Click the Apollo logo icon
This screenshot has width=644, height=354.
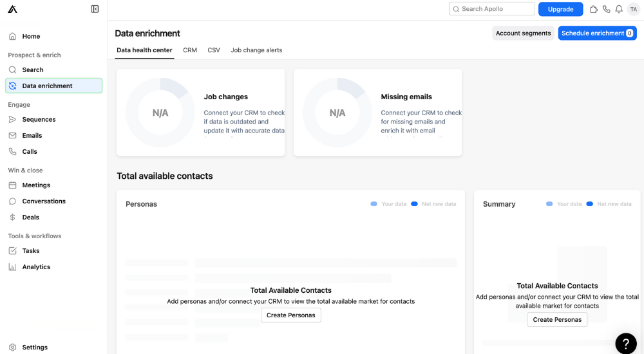tap(13, 9)
